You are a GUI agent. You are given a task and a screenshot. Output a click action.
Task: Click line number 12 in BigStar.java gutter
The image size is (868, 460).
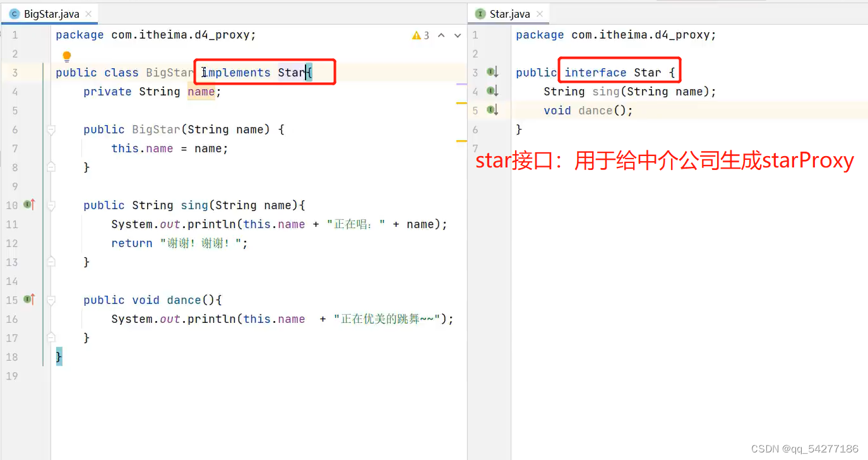11,243
